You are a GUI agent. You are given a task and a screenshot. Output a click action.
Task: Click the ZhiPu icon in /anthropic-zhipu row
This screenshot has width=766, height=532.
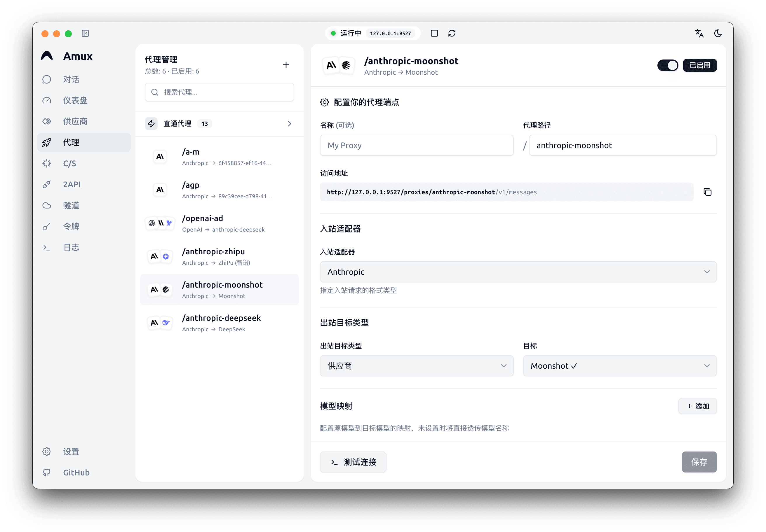[166, 256]
